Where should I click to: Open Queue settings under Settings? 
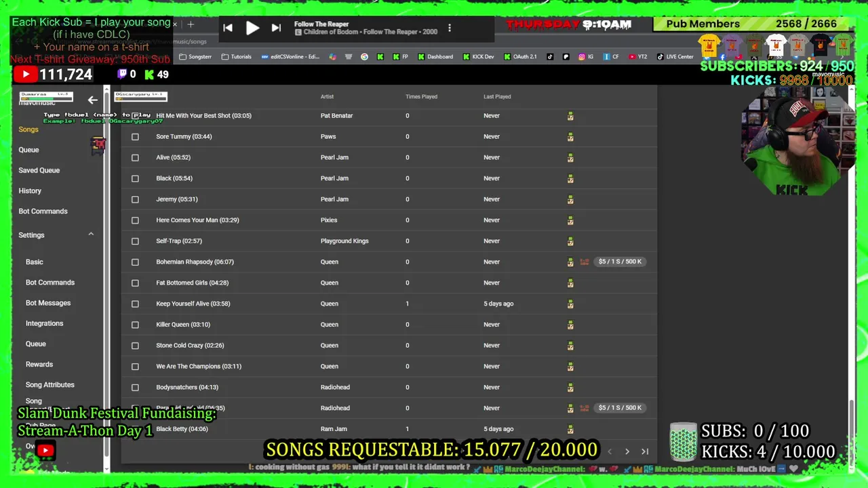coord(36,344)
